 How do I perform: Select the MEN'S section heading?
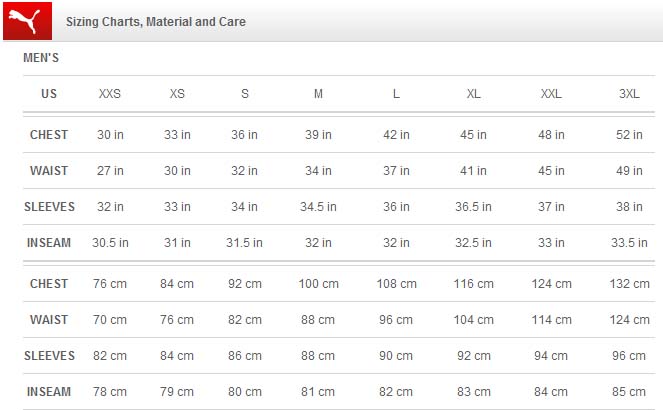click(41, 58)
